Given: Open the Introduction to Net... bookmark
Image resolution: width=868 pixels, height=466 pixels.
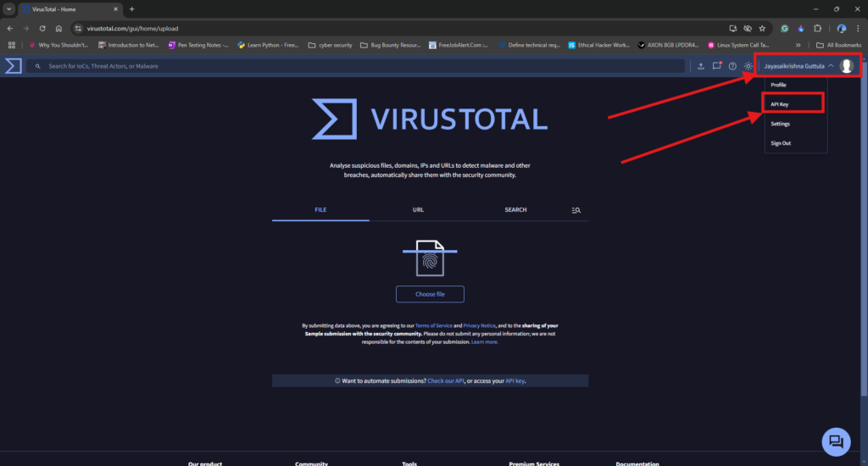Looking at the screenshot, I should [x=129, y=45].
